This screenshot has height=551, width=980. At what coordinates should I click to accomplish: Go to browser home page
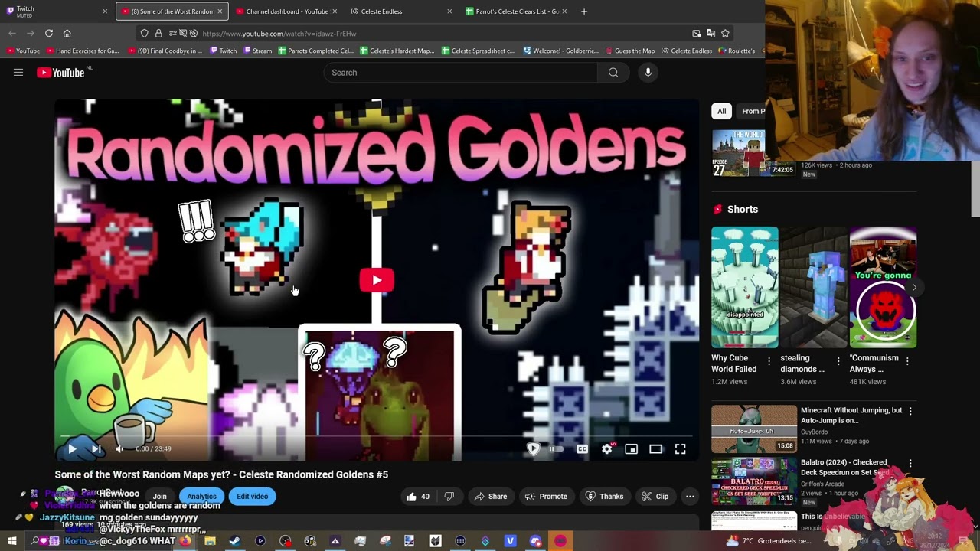(67, 34)
